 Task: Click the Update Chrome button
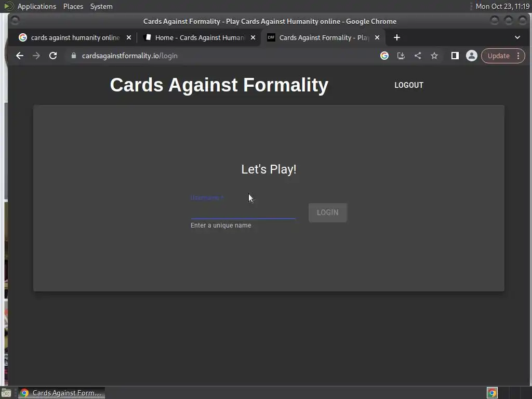point(498,56)
